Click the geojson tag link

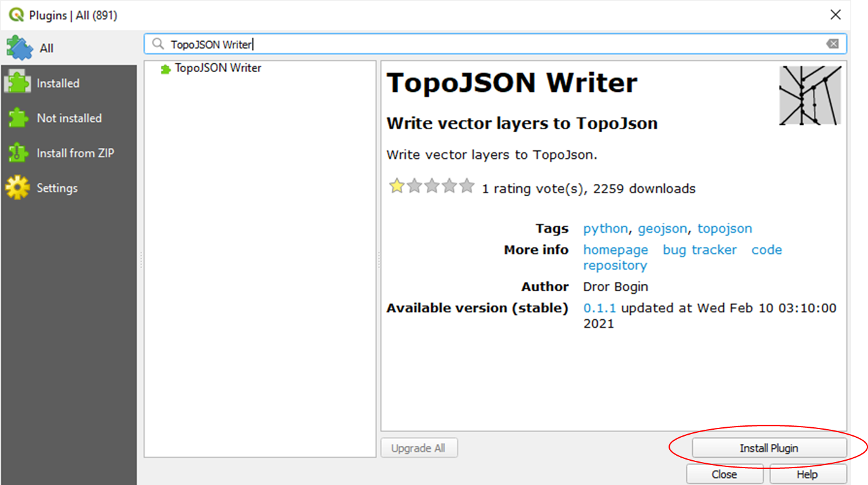pos(662,229)
